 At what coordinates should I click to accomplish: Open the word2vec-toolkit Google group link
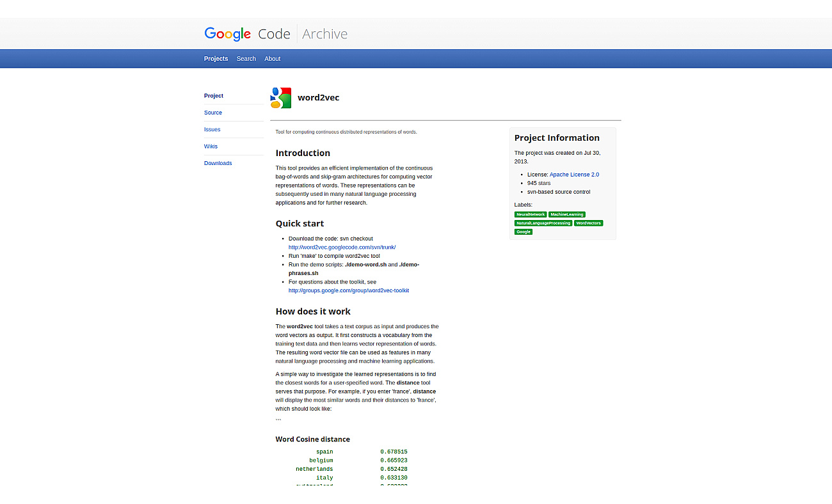tap(349, 290)
